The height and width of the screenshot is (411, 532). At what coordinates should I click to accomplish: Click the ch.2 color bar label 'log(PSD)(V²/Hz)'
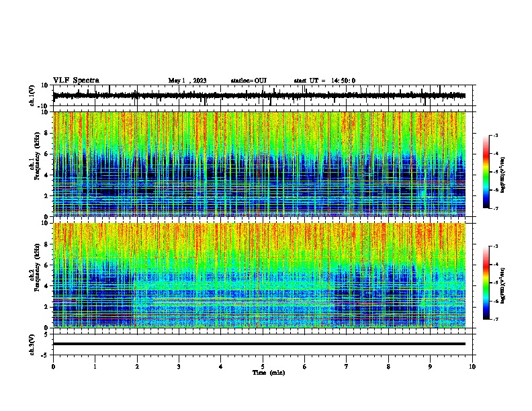pos(503,285)
